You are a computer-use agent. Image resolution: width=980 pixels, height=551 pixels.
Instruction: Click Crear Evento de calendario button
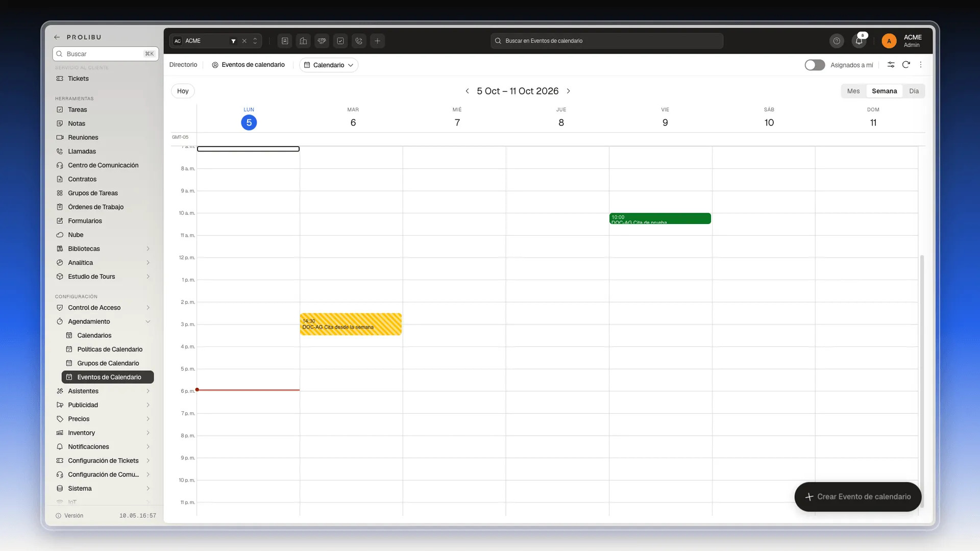857,496
